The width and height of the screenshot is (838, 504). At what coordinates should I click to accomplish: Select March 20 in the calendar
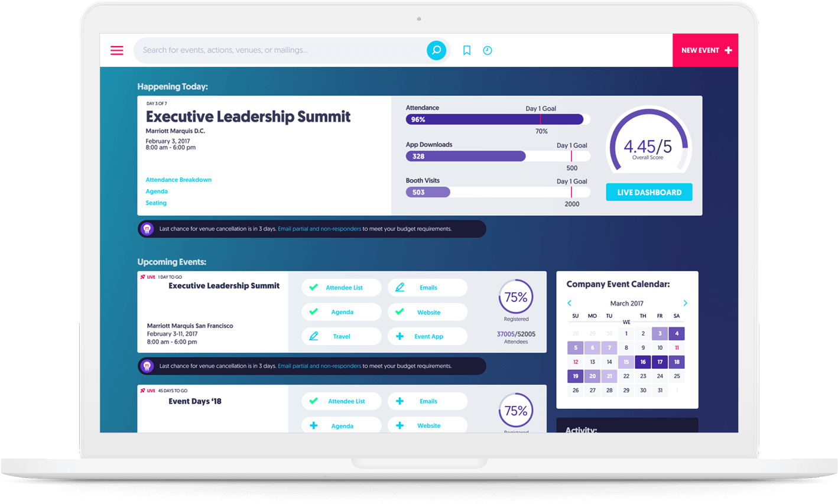pos(592,376)
